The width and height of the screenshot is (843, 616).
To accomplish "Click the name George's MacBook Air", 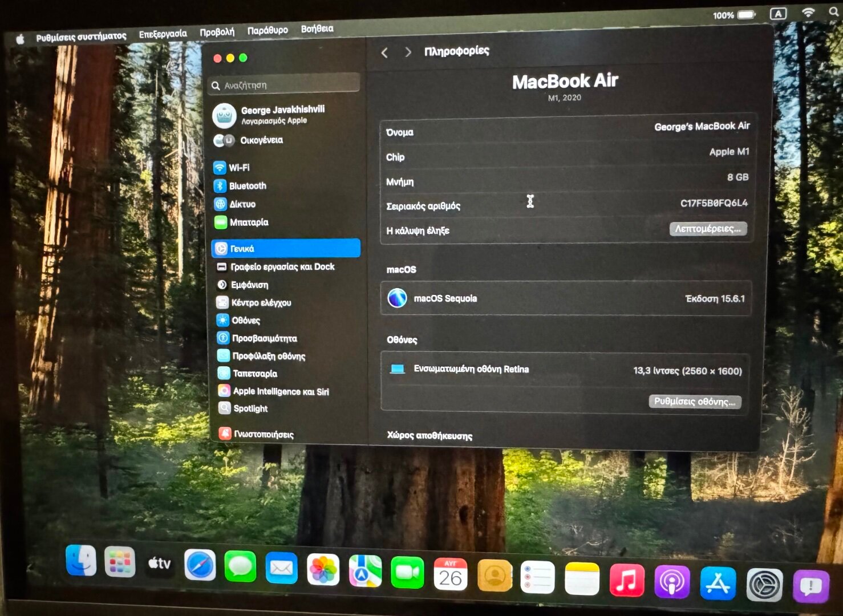I will (702, 126).
